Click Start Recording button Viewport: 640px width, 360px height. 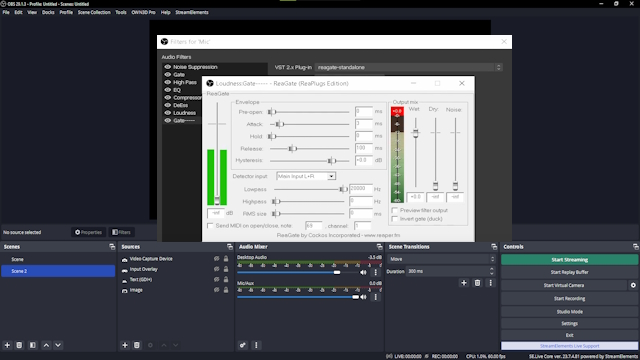click(x=569, y=298)
